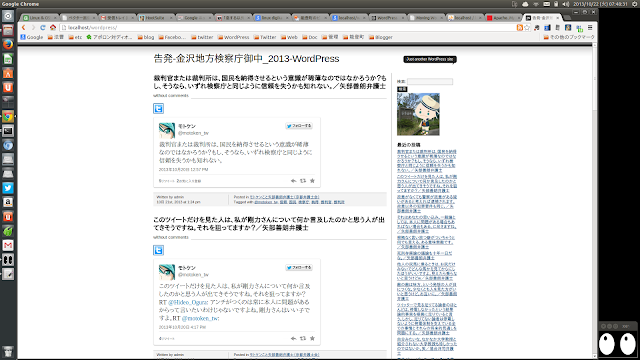640x360 pixels.
Task: Open the Trash in the dock
Action: [x=8, y=351]
